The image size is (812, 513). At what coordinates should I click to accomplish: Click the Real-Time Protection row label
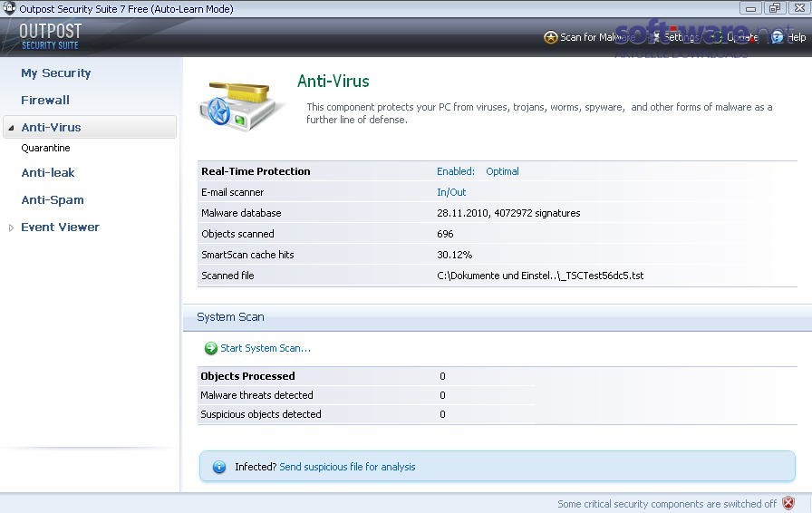pos(256,171)
